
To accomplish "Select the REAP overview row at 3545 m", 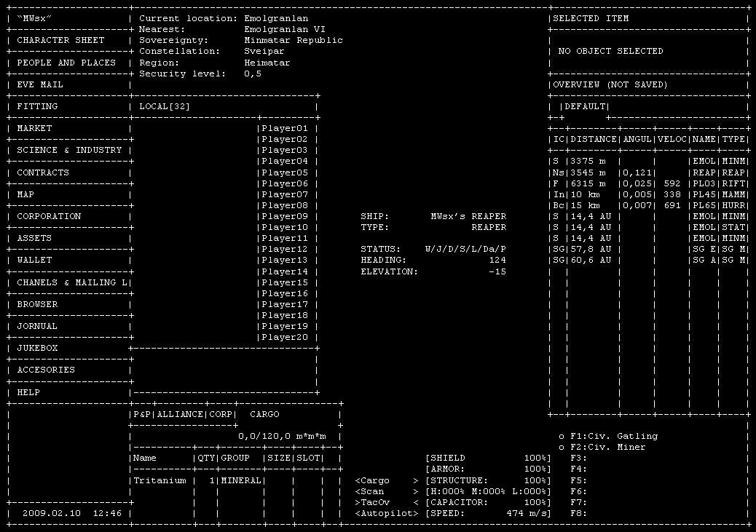I will 649,172.
